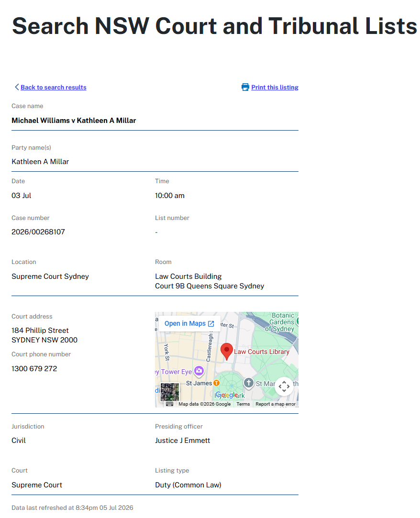The height and width of the screenshot is (518, 420).
Task: Open the Print this listing link
Action: click(275, 87)
